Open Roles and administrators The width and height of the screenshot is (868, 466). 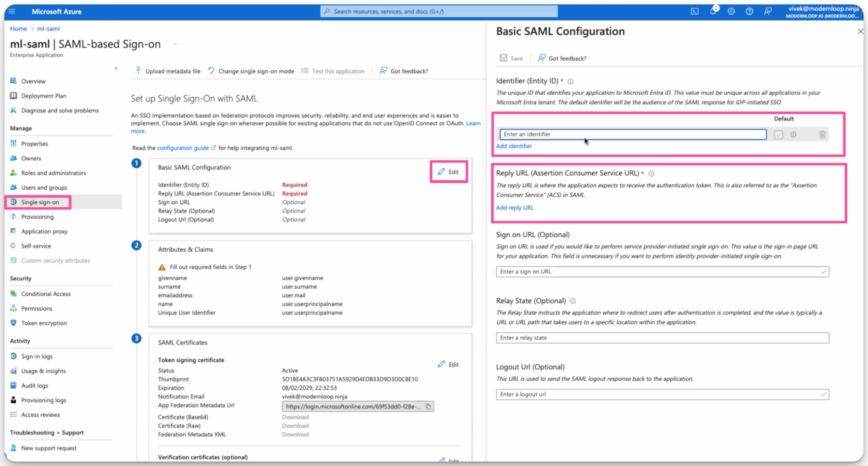click(54, 173)
